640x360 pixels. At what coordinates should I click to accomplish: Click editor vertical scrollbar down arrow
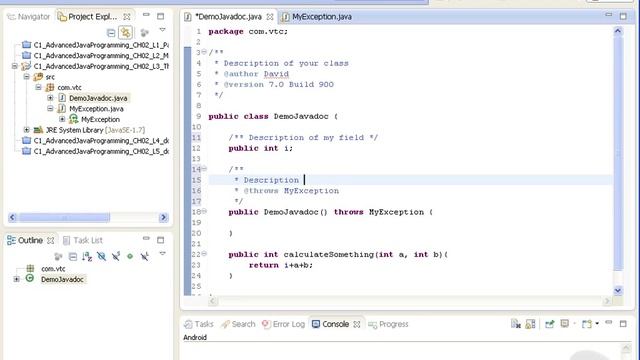pos(618,290)
